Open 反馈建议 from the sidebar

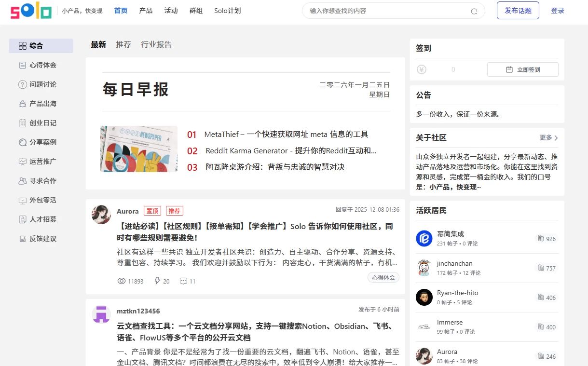(x=42, y=239)
